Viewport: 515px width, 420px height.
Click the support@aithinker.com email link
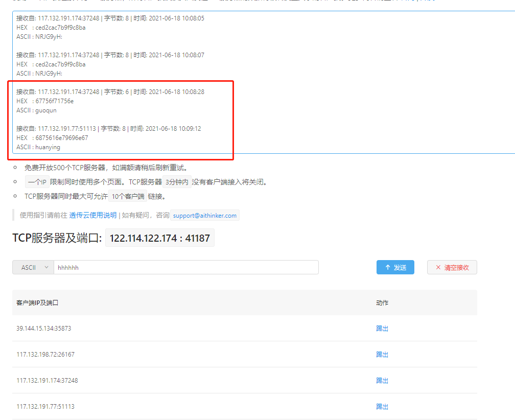click(204, 216)
